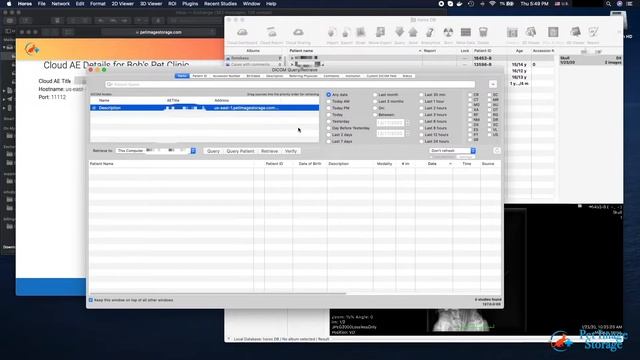Open the File menu
This screenshot has height=360, width=640.
[42, 4]
